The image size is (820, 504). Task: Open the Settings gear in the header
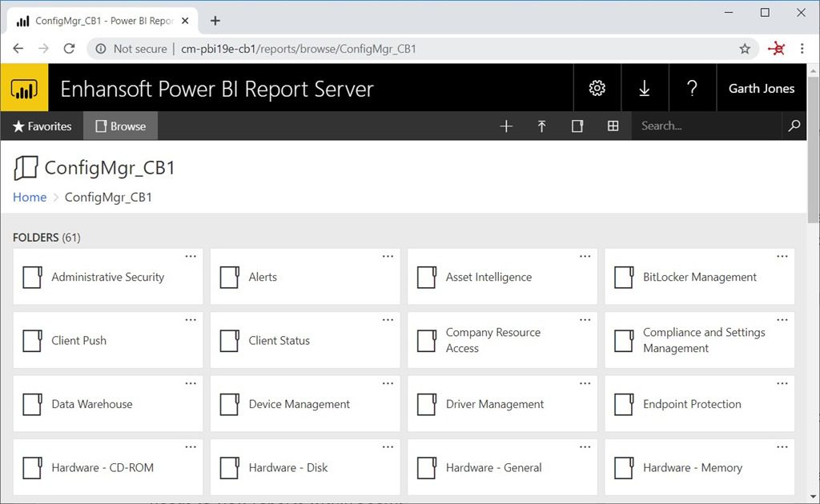pyautogui.click(x=597, y=88)
